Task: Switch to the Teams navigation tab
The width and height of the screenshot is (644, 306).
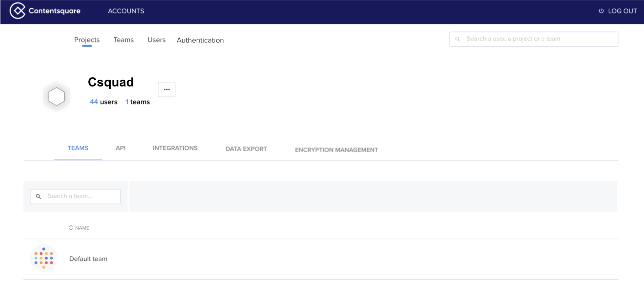Action: [x=123, y=40]
